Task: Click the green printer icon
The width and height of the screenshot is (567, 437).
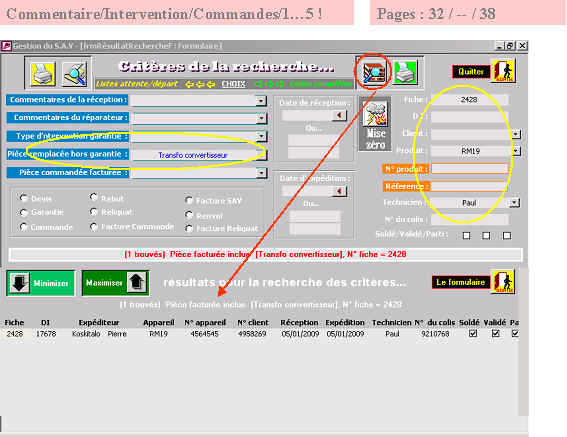Action: click(405, 72)
